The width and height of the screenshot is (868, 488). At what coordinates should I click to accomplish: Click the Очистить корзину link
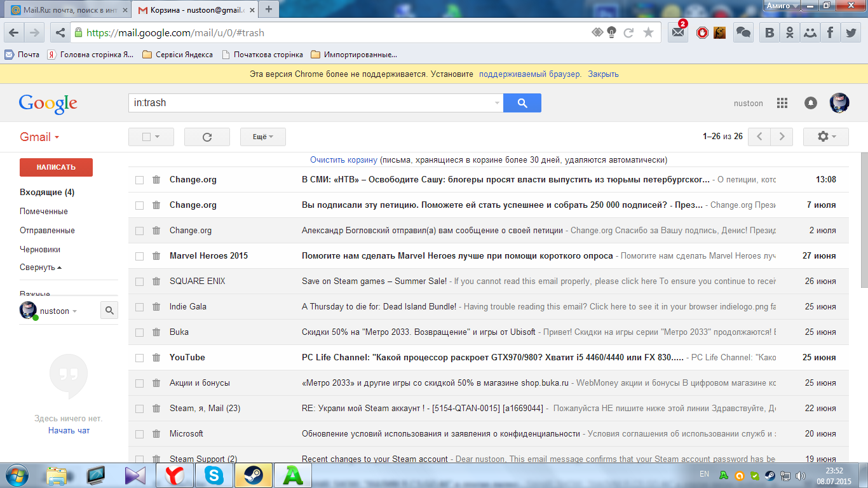pyautogui.click(x=344, y=160)
